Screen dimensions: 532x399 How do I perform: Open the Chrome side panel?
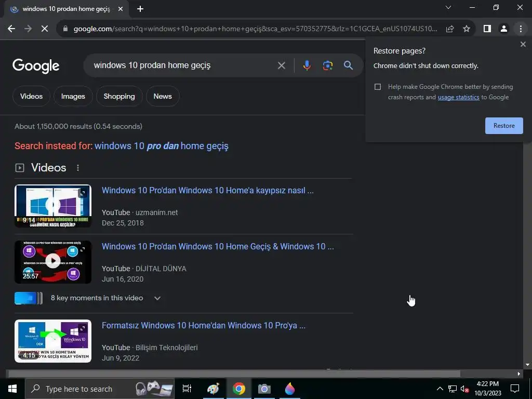point(487,29)
